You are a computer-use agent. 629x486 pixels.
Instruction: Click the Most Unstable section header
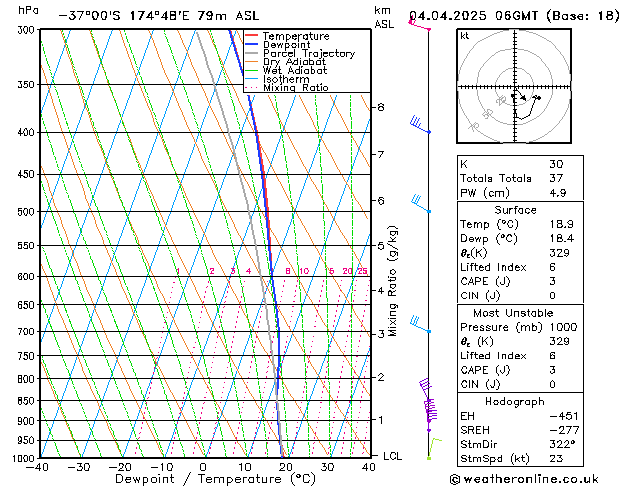click(x=514, y=312)
